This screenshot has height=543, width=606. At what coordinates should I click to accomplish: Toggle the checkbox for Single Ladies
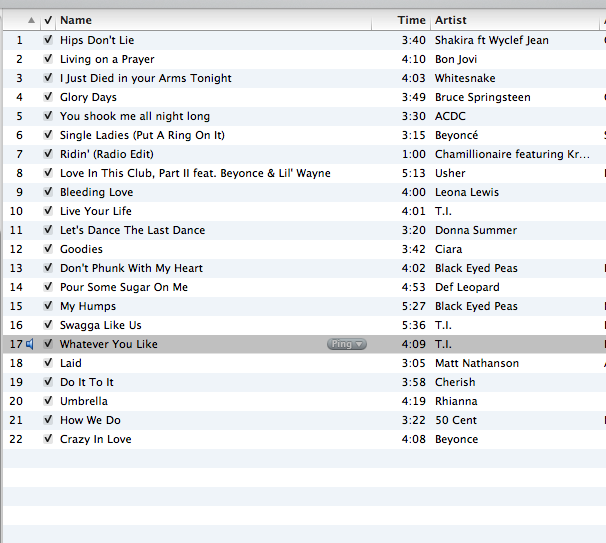coord(48,135)
